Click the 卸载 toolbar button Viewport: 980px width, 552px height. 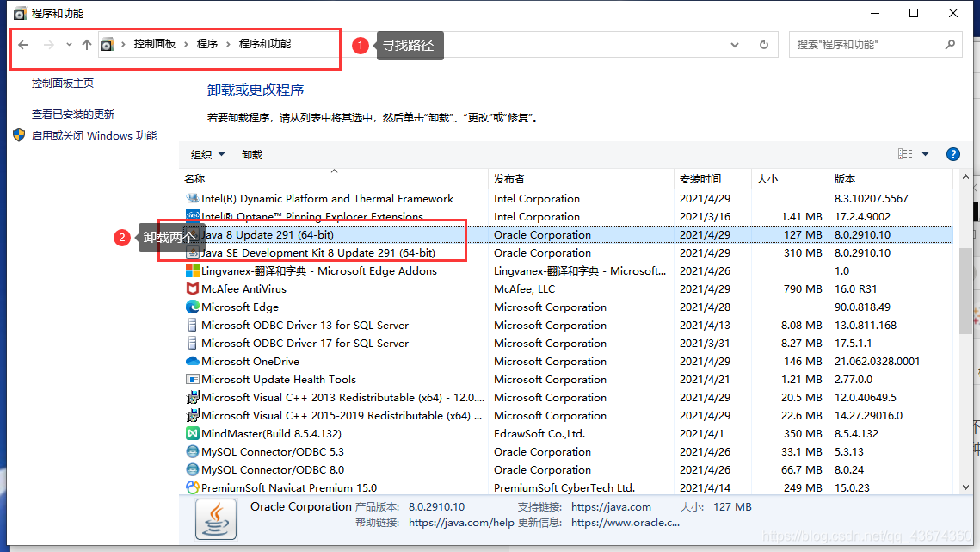(x=252, y=155)
